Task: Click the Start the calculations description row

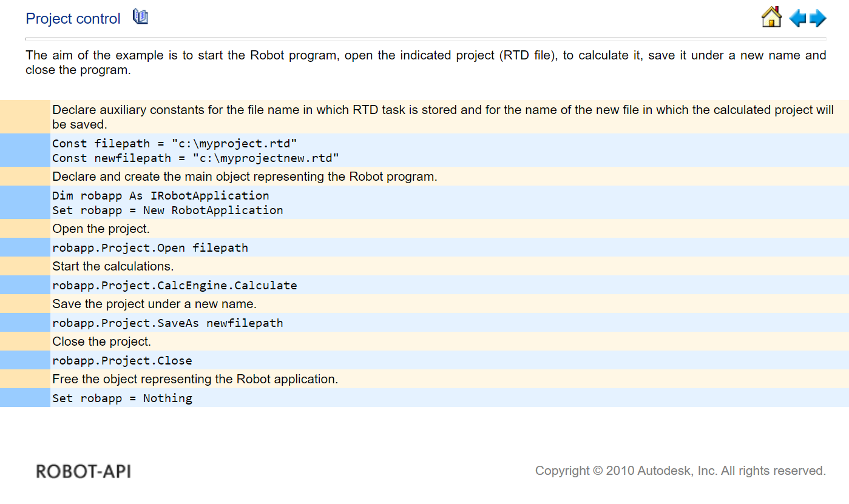Action: pyautogui.click(x=112, y=266)
